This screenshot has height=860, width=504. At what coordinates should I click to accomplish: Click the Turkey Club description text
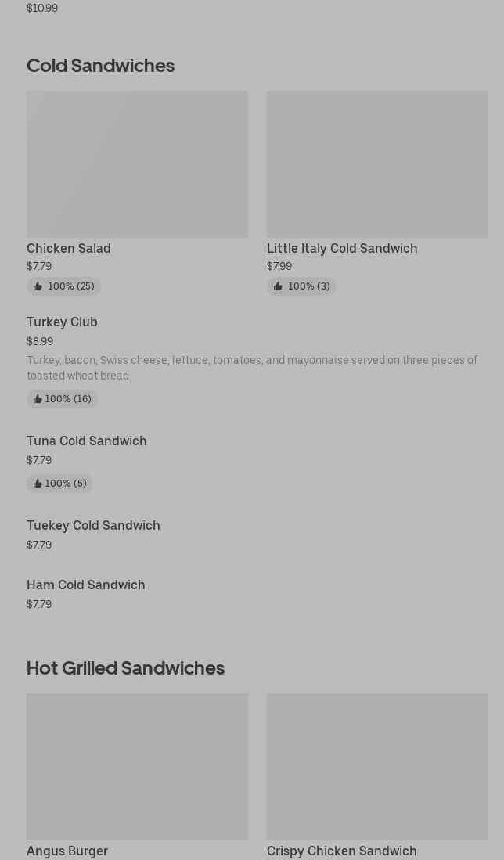click(x=251, y=368)
